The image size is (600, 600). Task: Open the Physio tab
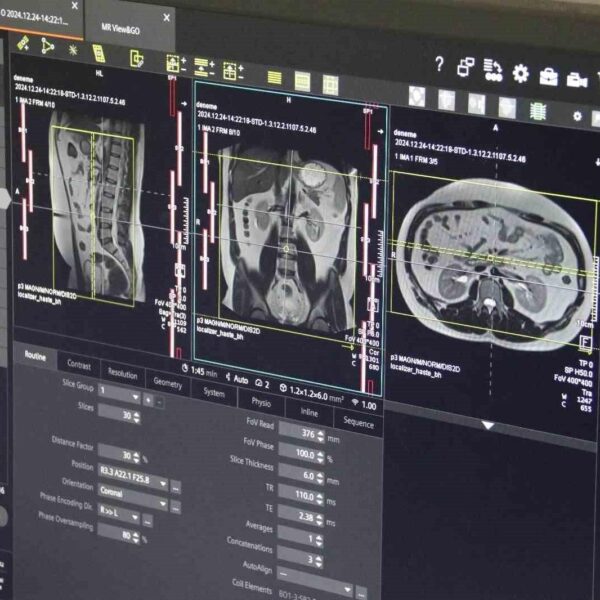tap(261, 402)
